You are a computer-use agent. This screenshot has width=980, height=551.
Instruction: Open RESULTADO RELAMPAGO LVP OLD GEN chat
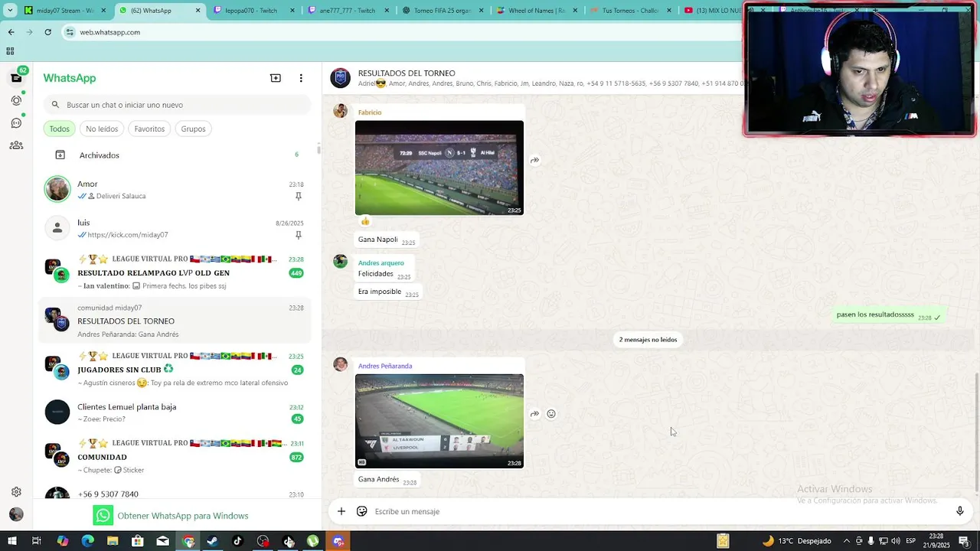pos(175,272)
